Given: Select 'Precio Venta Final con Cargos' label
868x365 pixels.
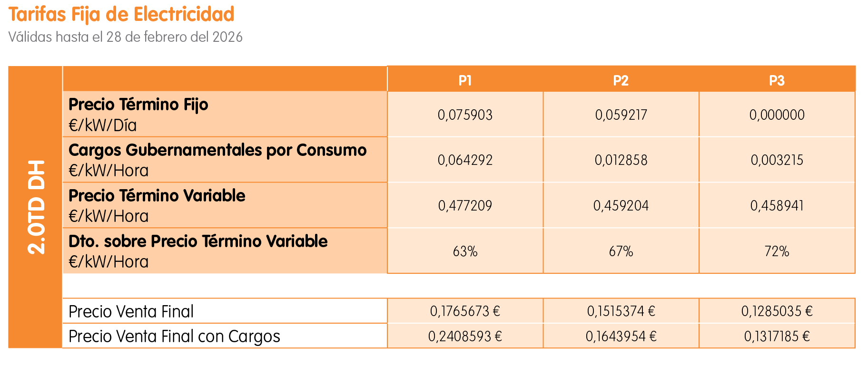Looking at the screenshot, I should click(x=174, y=336).
